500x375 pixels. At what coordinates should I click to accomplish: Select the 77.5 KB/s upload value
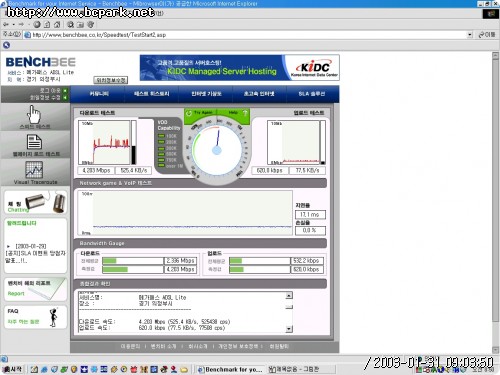point(307,170)
